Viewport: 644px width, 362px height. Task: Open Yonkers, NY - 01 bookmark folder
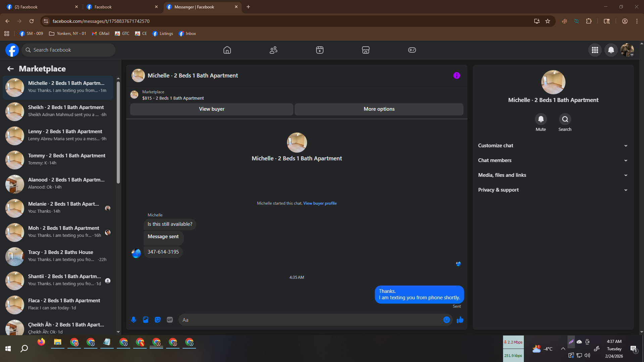[x=67, y=34]
